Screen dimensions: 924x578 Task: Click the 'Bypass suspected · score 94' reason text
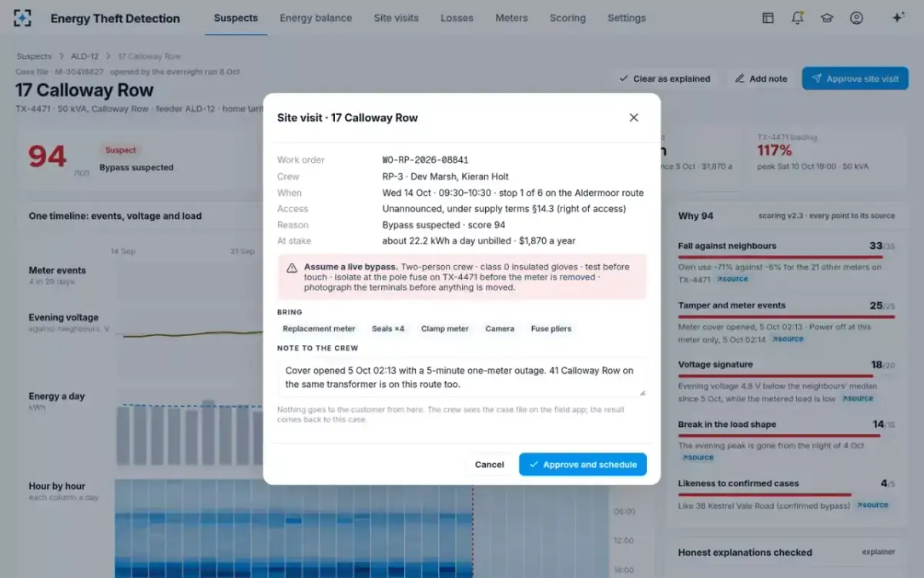coord(444,225)
